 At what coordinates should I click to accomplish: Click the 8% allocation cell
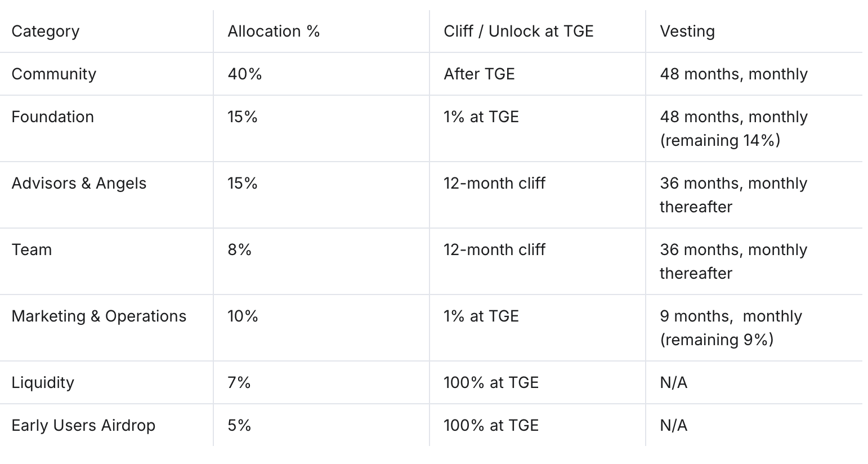pyautogui.click(x=240, y=250)
